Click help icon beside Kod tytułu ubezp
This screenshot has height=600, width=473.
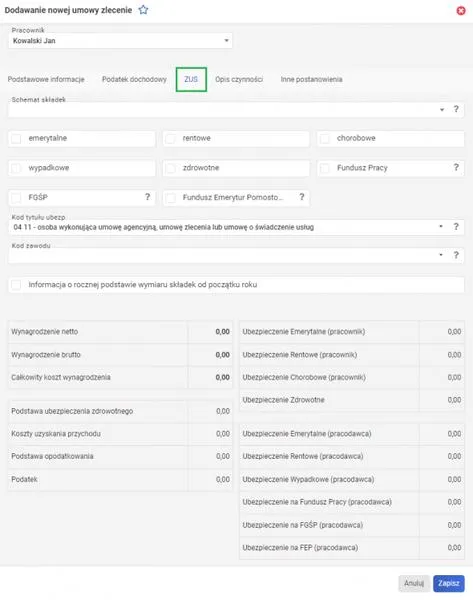[456, 227]
